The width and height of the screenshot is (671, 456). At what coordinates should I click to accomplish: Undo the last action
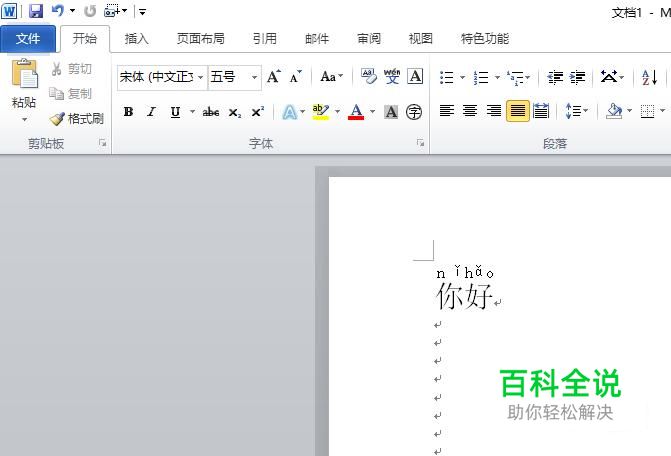(x=58, y=11)
